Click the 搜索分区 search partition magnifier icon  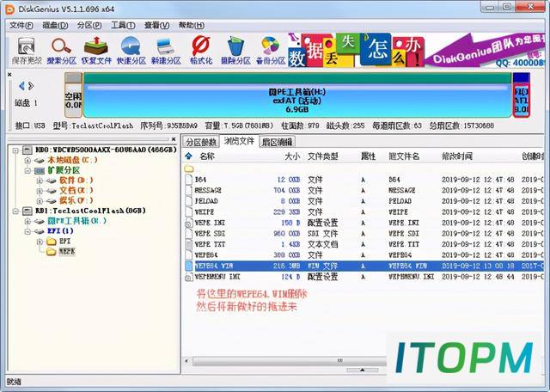[x=61, y=51]
